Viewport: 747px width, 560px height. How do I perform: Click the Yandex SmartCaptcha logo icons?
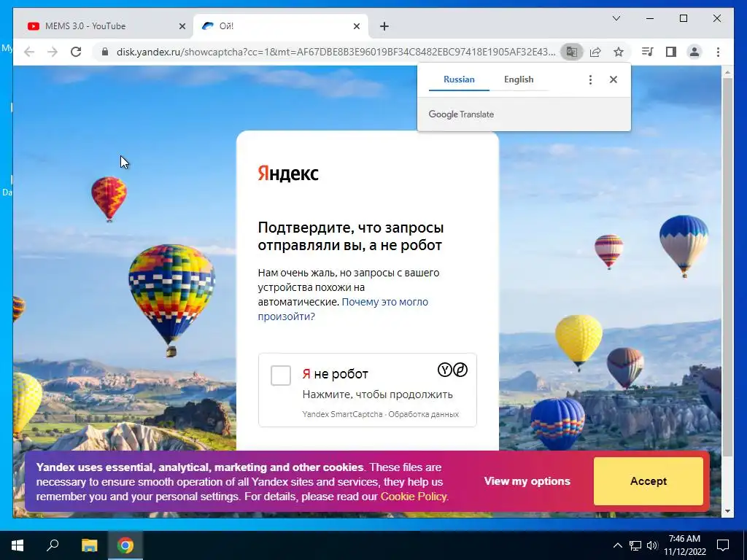pos(452,370)
